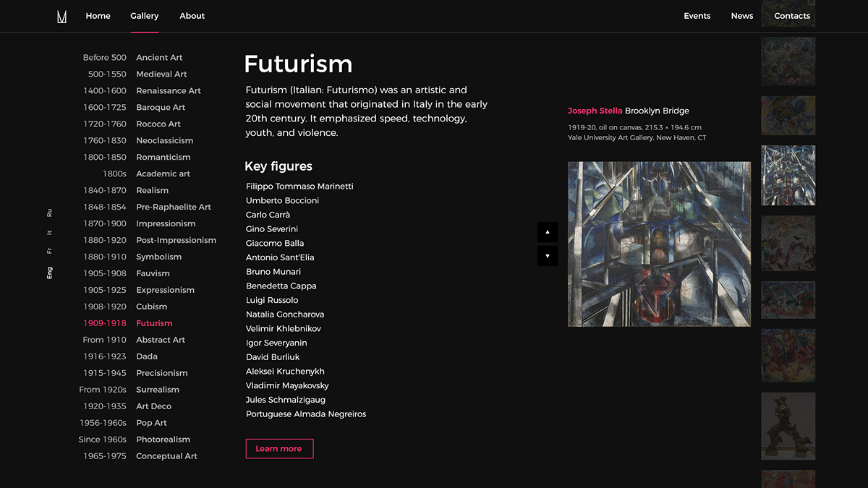Select Fr language option
Image resolution: width=868 pixels, height=488 pixels.
[x=49, y=251]
